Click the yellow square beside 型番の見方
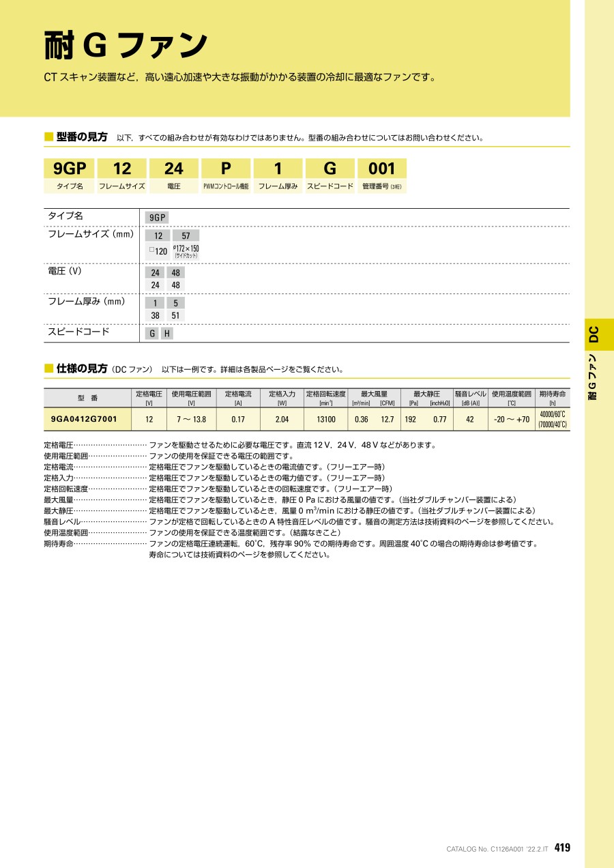Viewport: 614px width, 868px height. 48,136
